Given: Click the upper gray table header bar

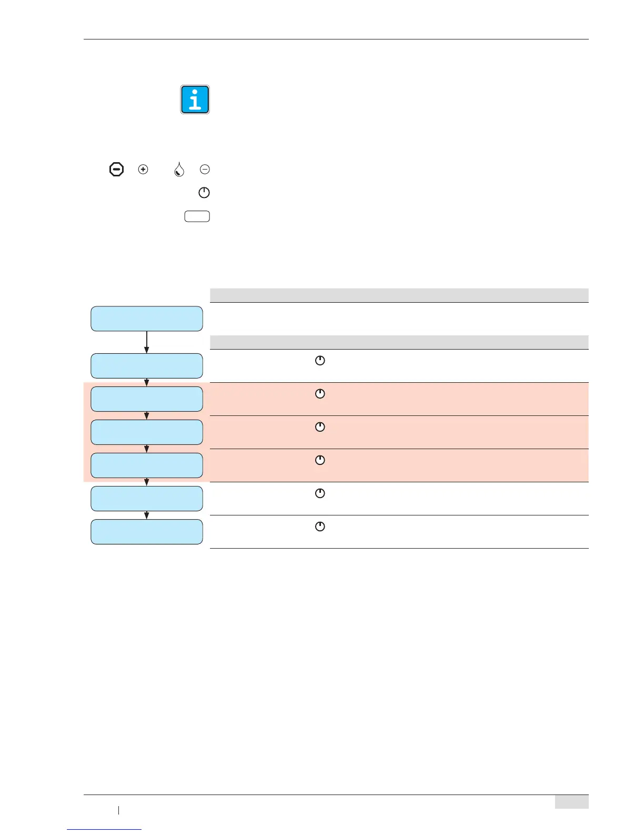Looking at the screenshot, I should [399, 295].
